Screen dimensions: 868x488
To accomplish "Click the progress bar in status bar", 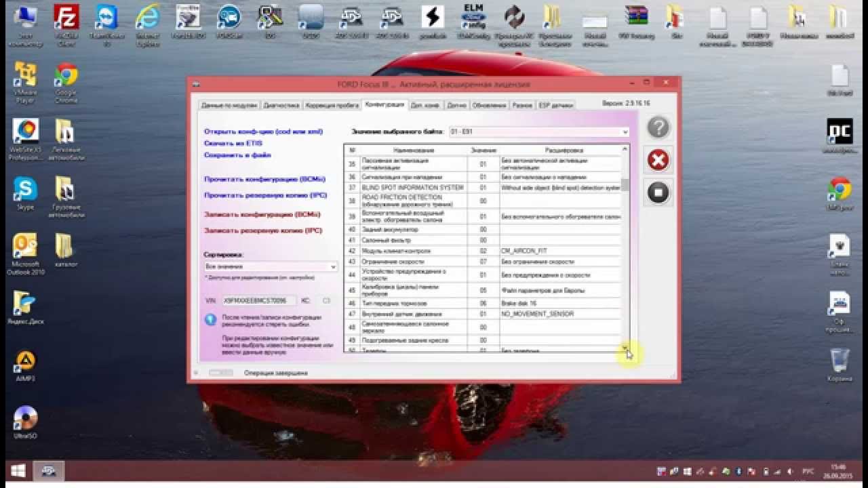I will 221,373.
